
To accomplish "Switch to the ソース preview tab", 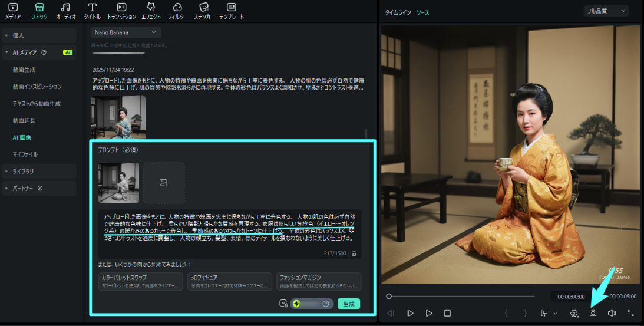I will (422, 13).
